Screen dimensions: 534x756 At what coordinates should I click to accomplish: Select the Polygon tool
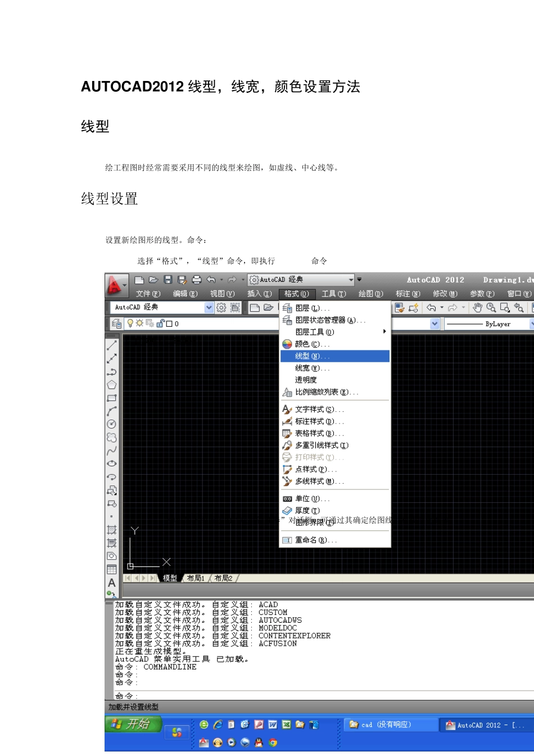coord(112,385)
